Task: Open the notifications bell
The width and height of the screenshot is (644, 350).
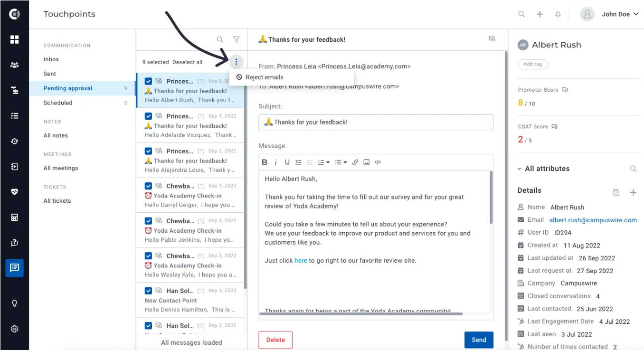Action: (x=558, y=14)
